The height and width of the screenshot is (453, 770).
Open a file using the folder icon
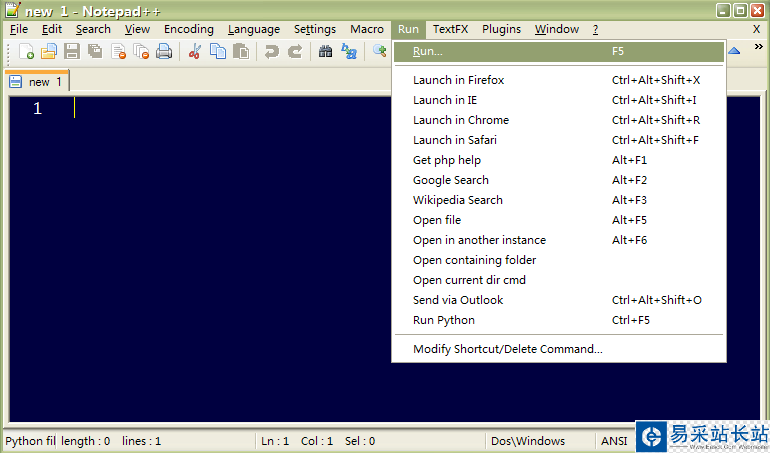[49, 51]
